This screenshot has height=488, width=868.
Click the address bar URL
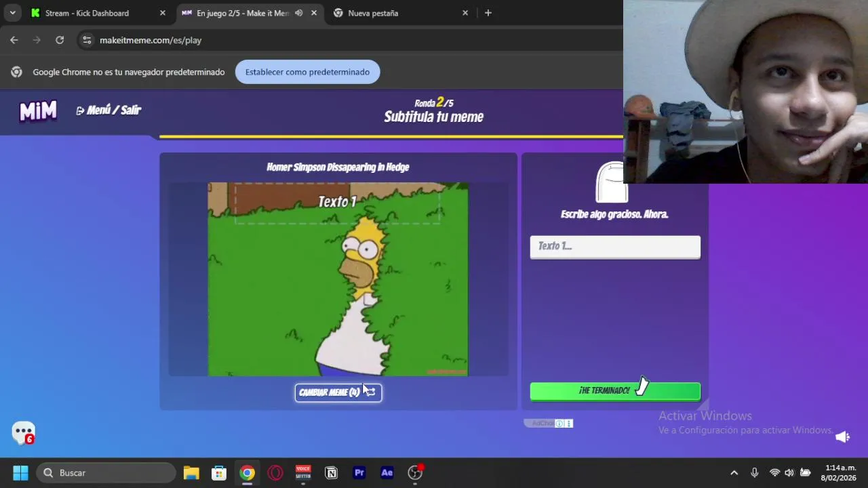click(151, 40)
